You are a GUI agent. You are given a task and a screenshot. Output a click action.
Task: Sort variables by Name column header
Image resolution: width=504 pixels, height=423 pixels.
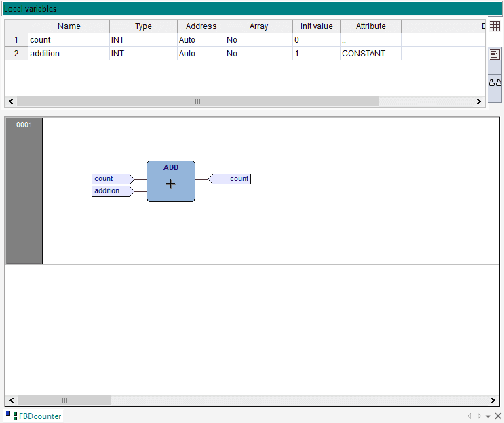[69, 26]
